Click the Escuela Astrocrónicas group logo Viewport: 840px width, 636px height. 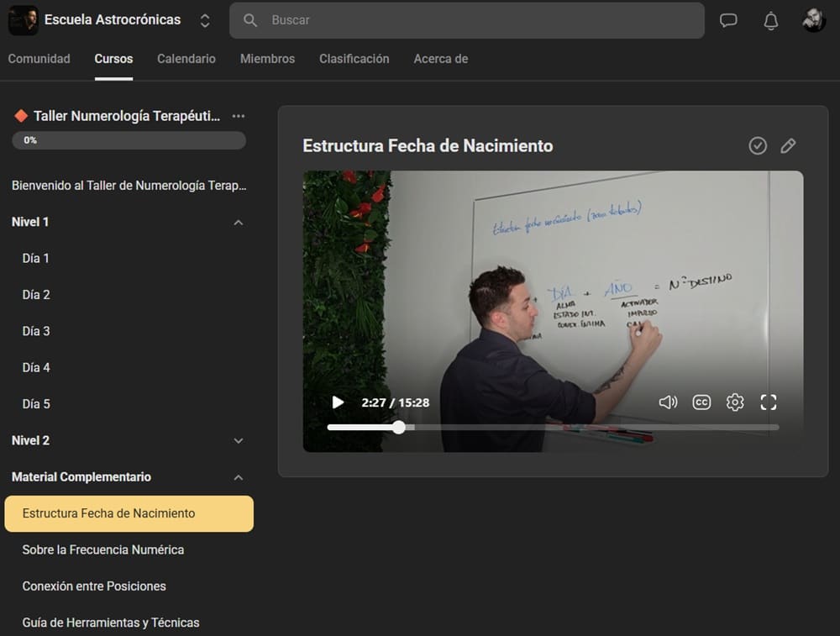[23, 20]
